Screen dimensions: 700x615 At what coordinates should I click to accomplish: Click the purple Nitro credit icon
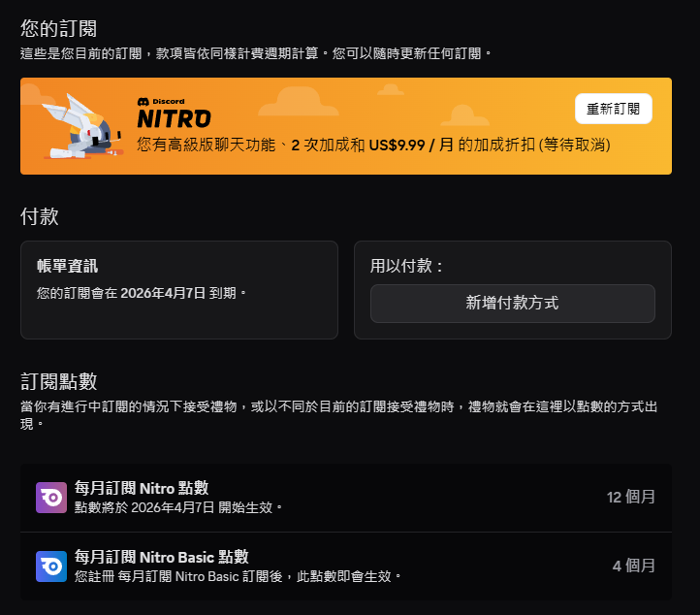[51, 498]
